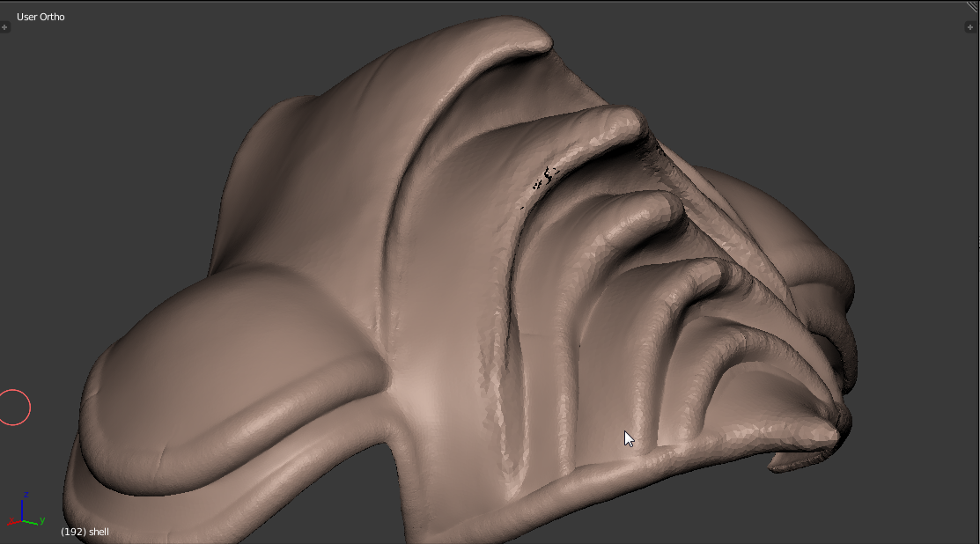Click the XYZ mini axis indicator
The image size is (980, 544).
tap(26, 510)
